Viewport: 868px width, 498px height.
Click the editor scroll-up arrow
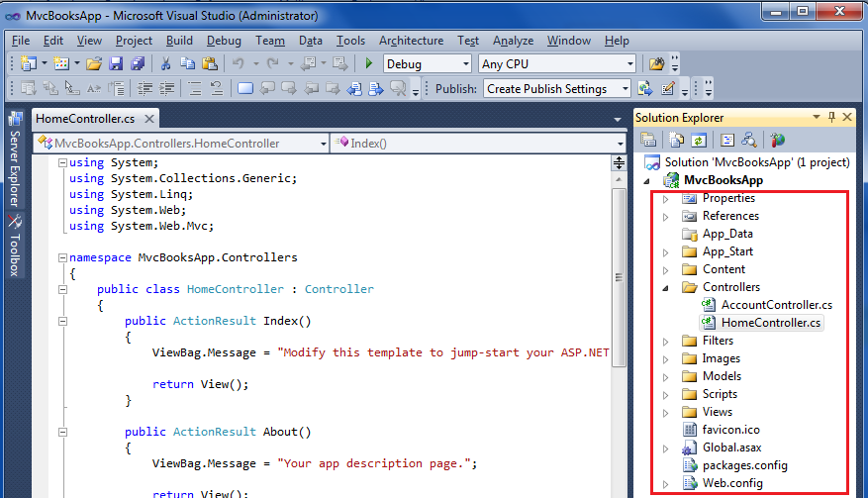619,179
